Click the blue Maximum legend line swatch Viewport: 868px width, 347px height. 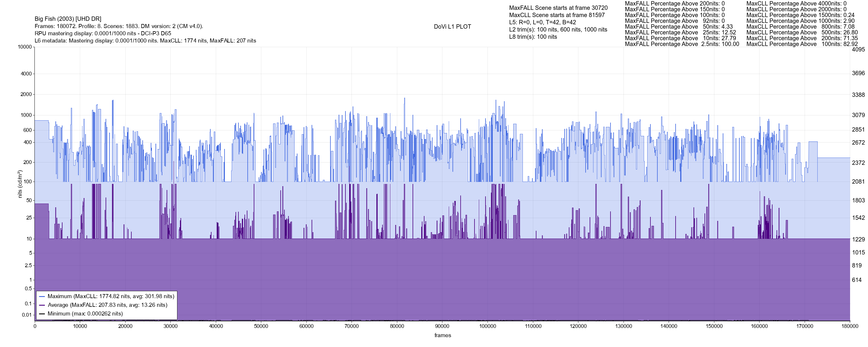coord(42,296)
